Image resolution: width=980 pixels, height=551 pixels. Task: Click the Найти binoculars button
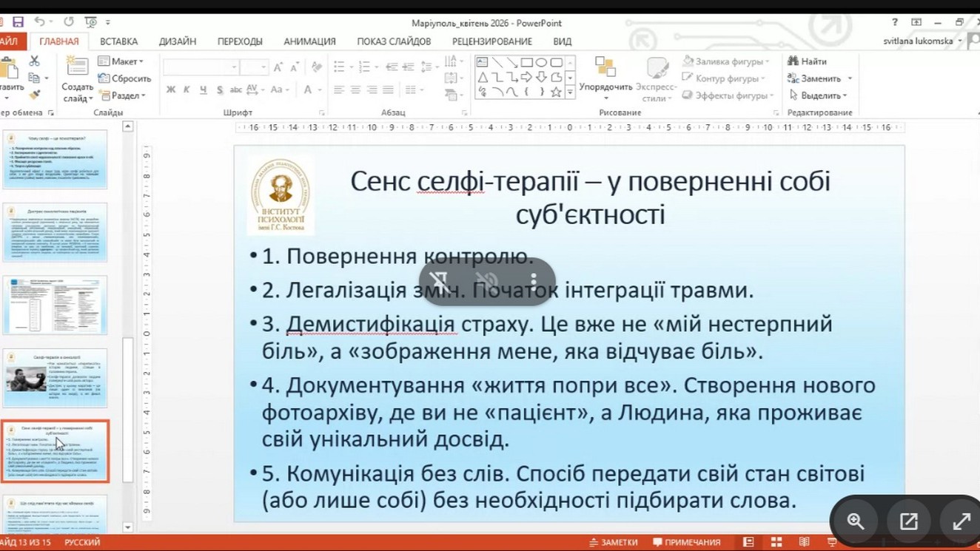(x=808, y=61)
